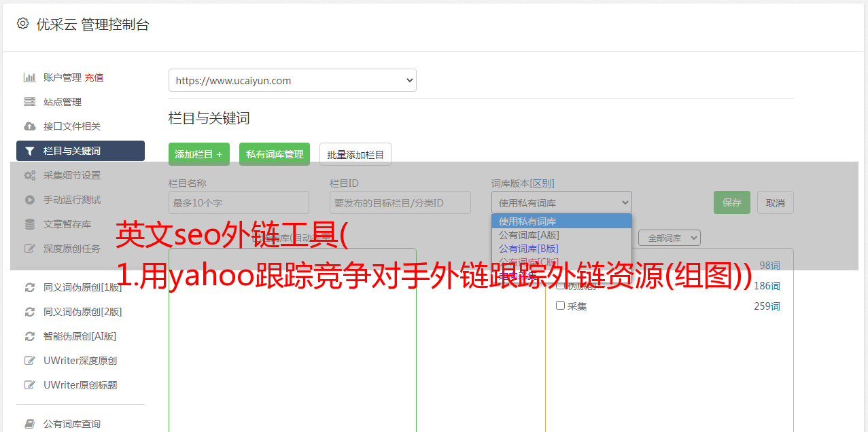
Task: Click the 186词 count link
Action: pos(767,286)
